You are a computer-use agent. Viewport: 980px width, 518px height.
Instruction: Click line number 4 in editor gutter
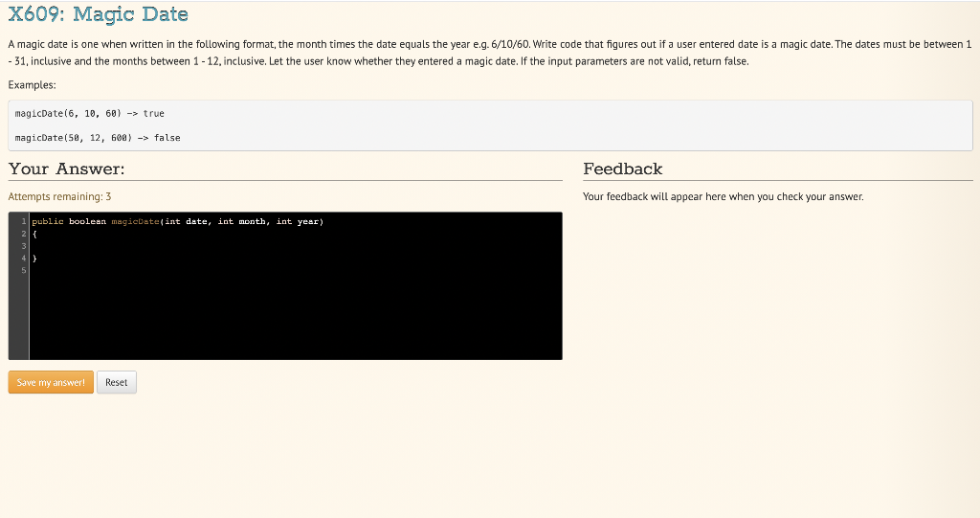(24, 258)
